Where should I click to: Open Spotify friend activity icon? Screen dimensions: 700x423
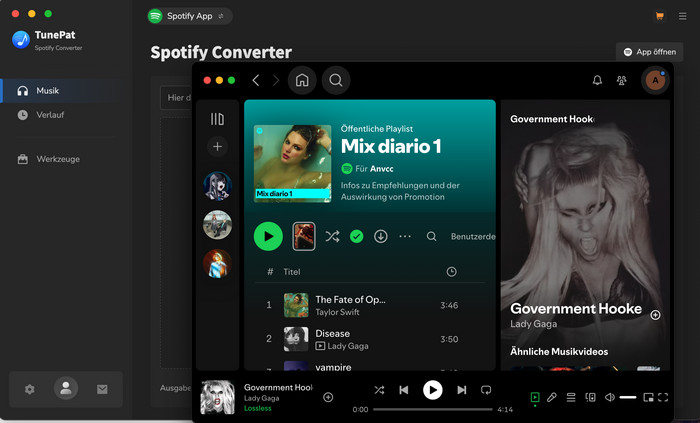(x=621, y=80)
